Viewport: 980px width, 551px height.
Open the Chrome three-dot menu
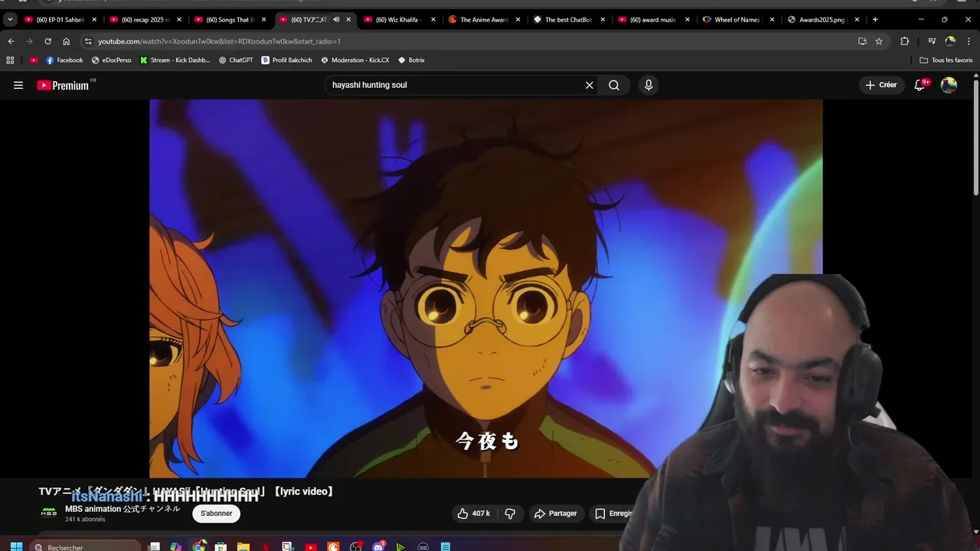tap(969, 41)
